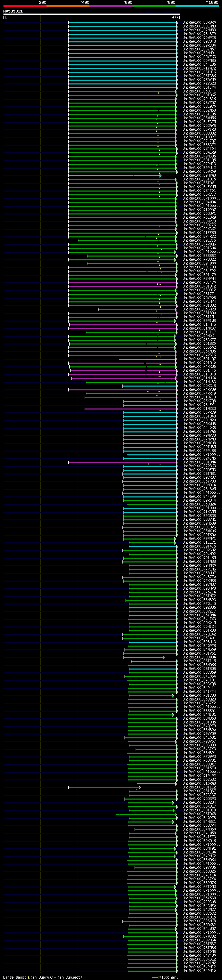The image size is (222, 980).
Task: Select hit UniRef100_C1N483
Action: click(x=199, y=382)
